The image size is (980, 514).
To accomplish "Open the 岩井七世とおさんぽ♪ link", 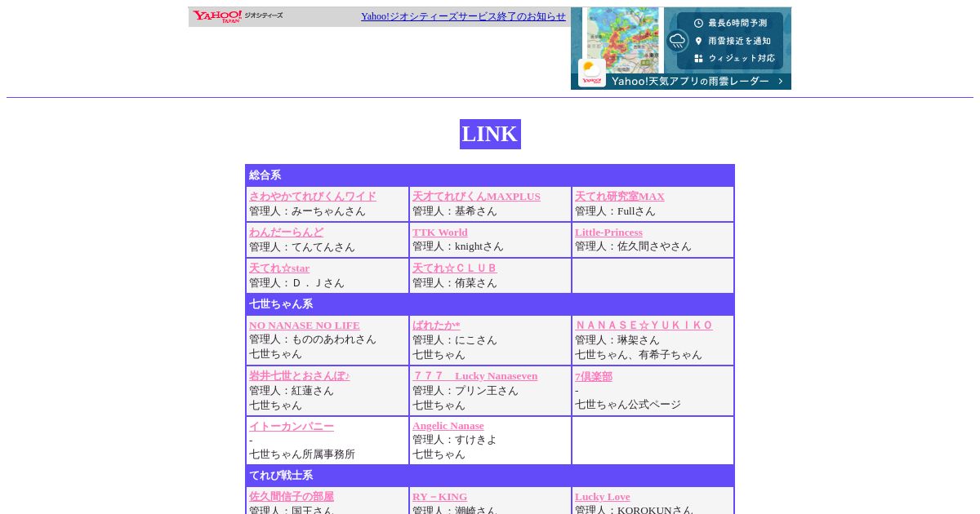I will click(300, 376).
